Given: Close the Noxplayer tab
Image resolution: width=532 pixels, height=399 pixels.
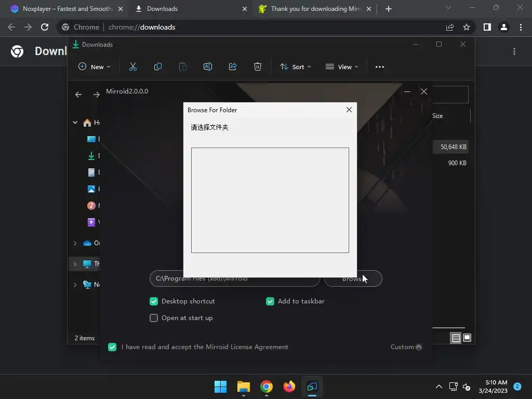Looking at the screenshot, I should tap(121, 9).
